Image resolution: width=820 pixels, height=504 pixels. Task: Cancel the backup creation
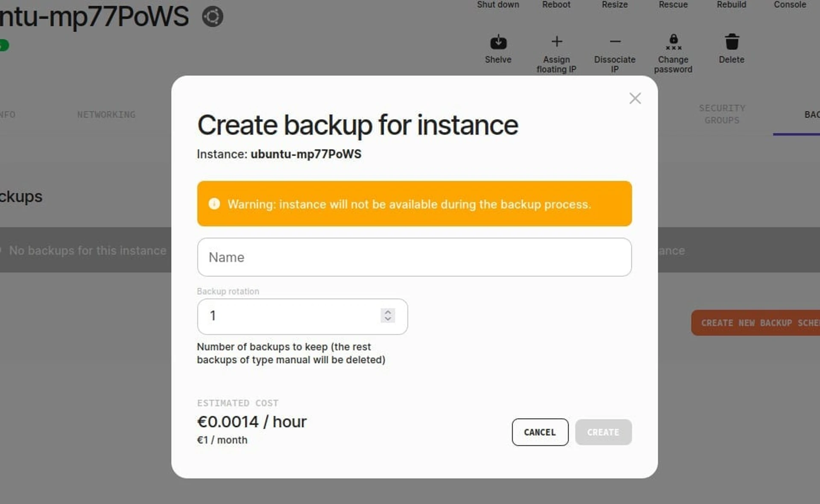click(540, 432)
